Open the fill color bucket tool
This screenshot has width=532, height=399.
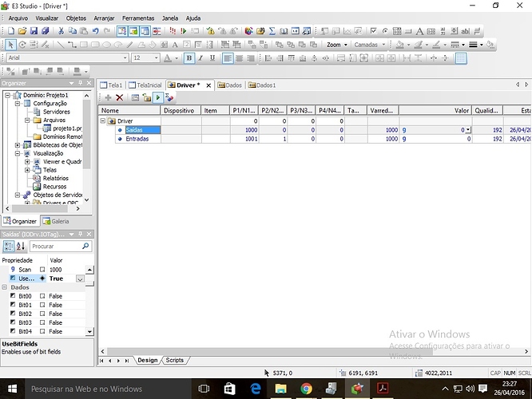[x=400, y=45]
